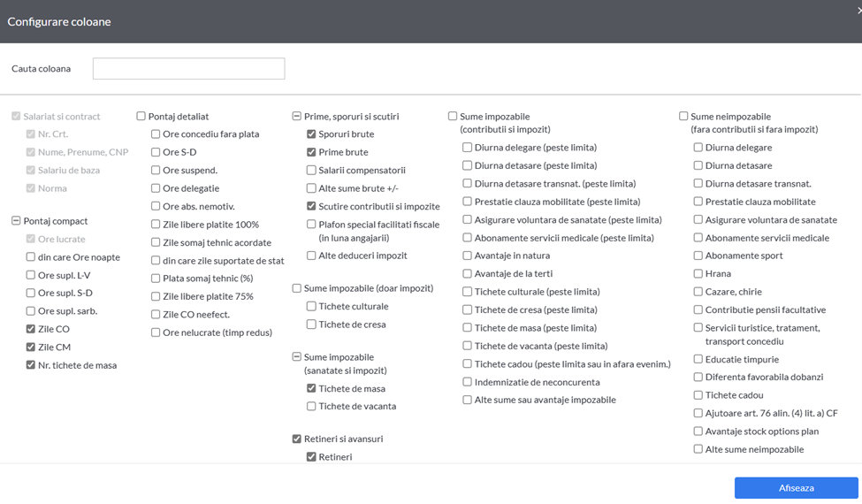The height and width of the screenshot is (504, 862).
Task: Check Plata somaj tehnic (%)
Action: 156,279
